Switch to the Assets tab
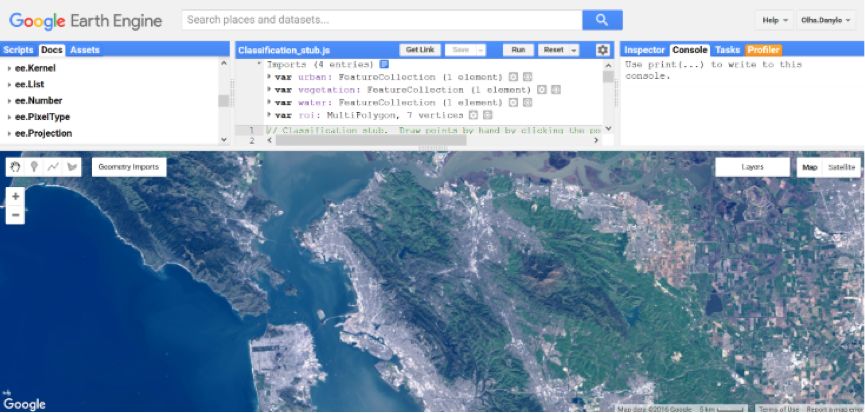Screen dimensions: 865x413 [85, 50]
